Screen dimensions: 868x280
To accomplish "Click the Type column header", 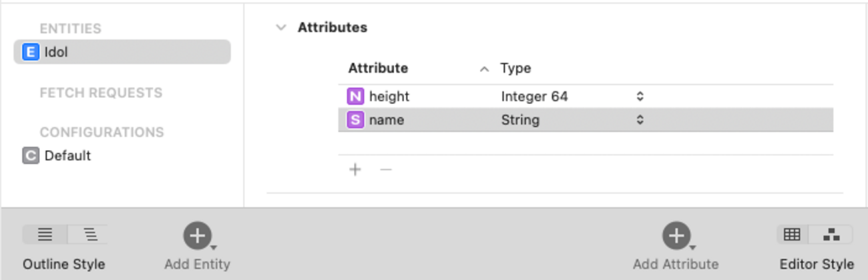I will click(x=515, y=68).
